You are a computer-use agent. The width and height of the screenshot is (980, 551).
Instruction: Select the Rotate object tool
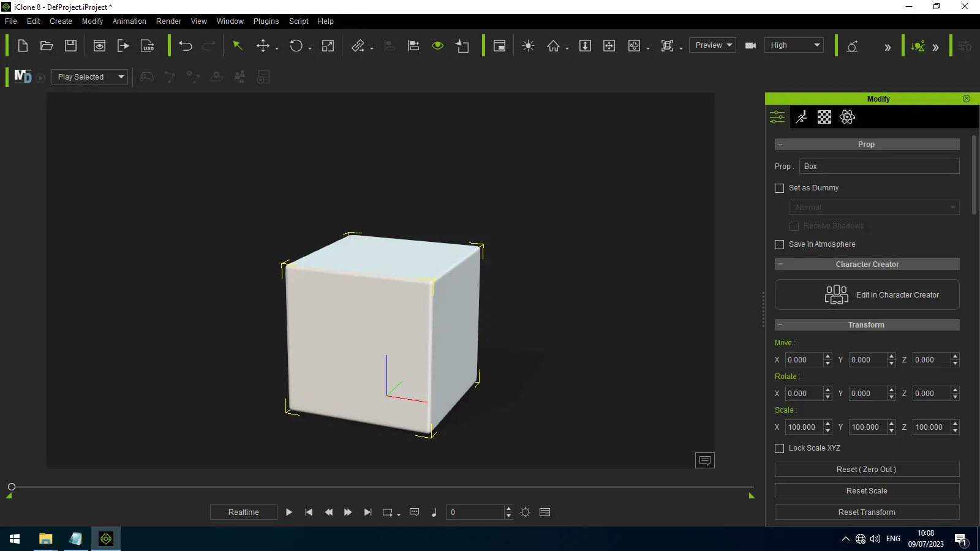296,46
